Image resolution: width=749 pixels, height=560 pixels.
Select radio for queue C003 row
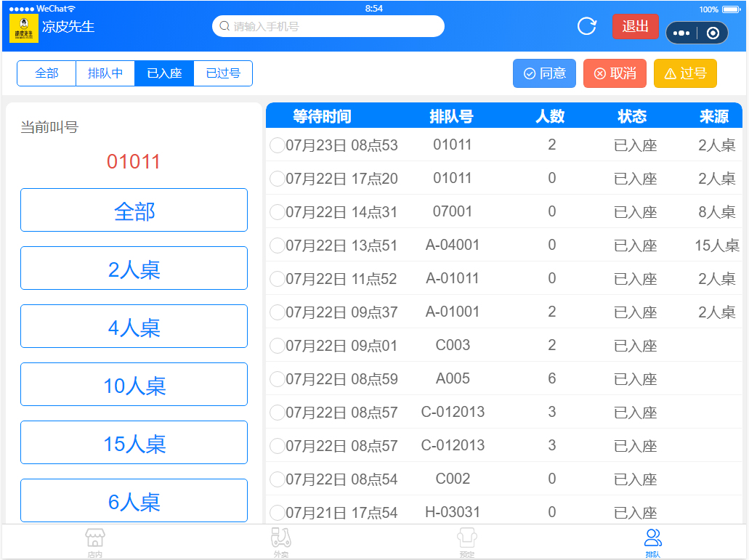(x=278, y=346)
